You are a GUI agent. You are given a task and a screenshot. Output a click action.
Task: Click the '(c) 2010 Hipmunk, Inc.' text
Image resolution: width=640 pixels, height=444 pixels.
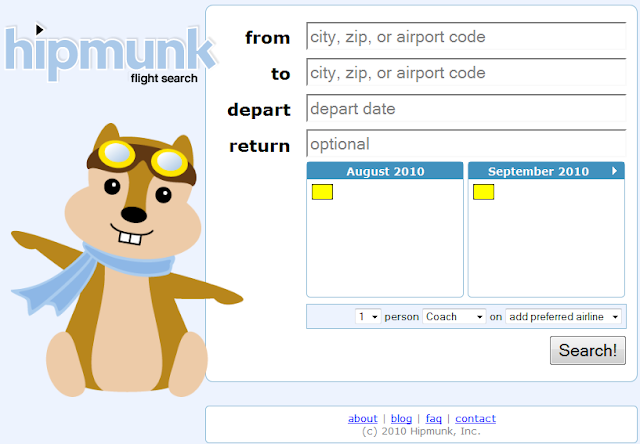421,431
